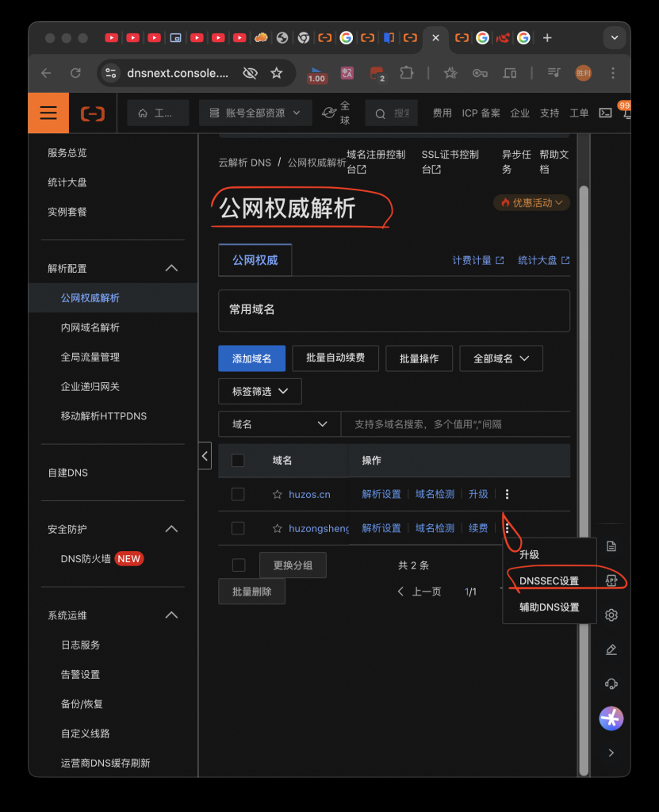This screenshot has width=659, height=812.
Task: Open the Cloud Shell terminal icon
Action: tap(605, 113)
